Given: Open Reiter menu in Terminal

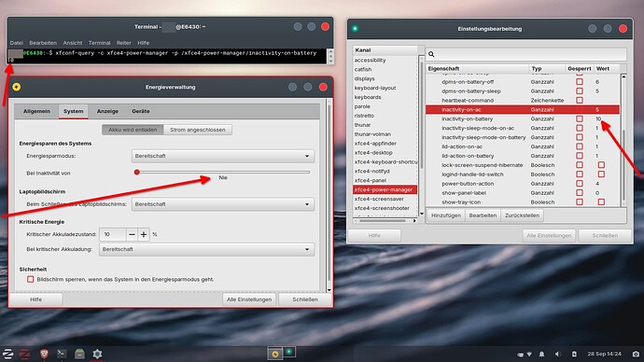Looking at the screenshot, I should (123, 43).
